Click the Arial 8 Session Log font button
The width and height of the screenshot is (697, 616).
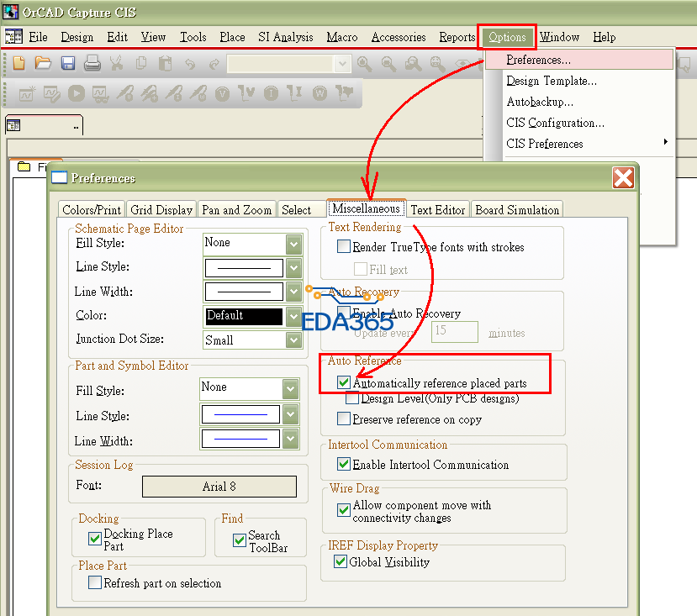tap(219, 487)
